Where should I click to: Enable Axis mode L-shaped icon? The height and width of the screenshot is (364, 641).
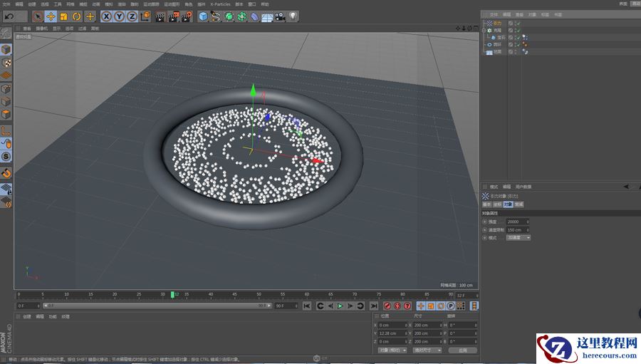coord(6,131)
